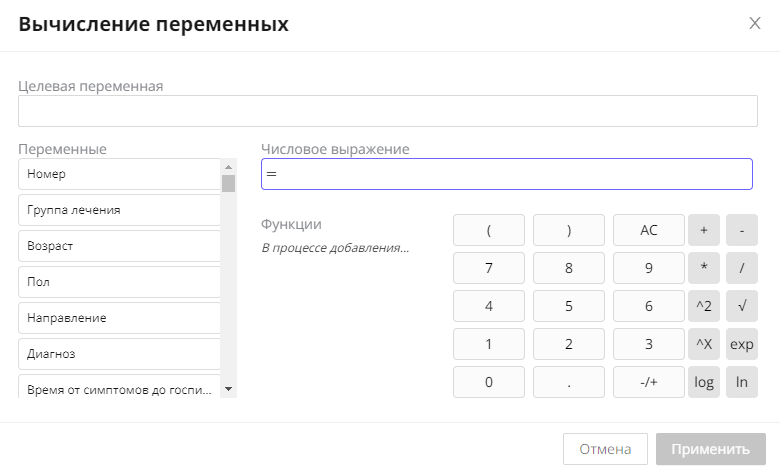Insert the ln natural logarithm function

pyautogui.click(x=741, y=382)
